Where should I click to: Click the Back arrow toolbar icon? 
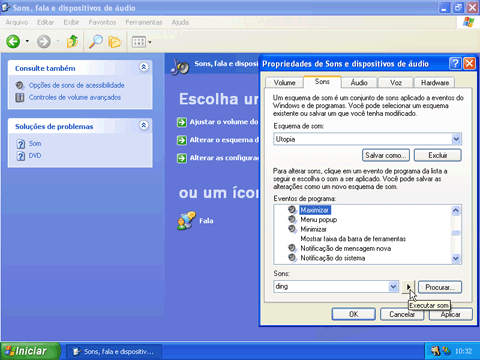[13, 42]
